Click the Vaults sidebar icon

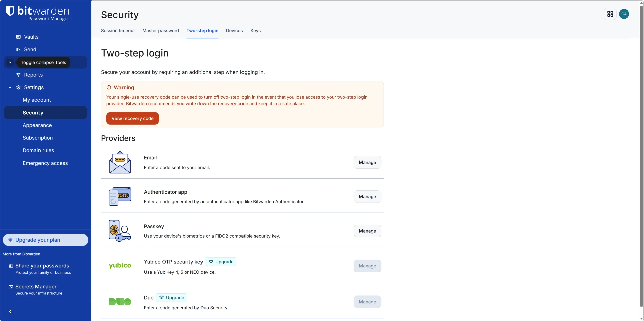tap(18, 37)
